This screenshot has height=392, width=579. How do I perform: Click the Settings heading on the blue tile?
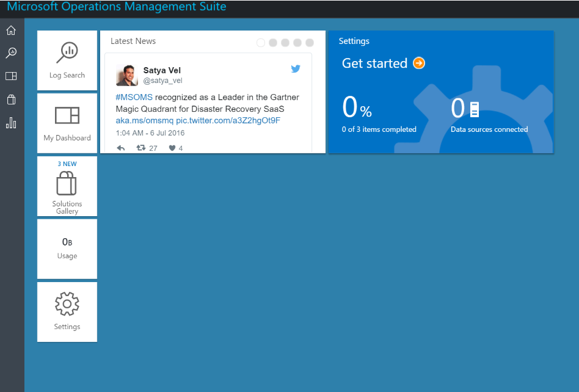point(354,41)
